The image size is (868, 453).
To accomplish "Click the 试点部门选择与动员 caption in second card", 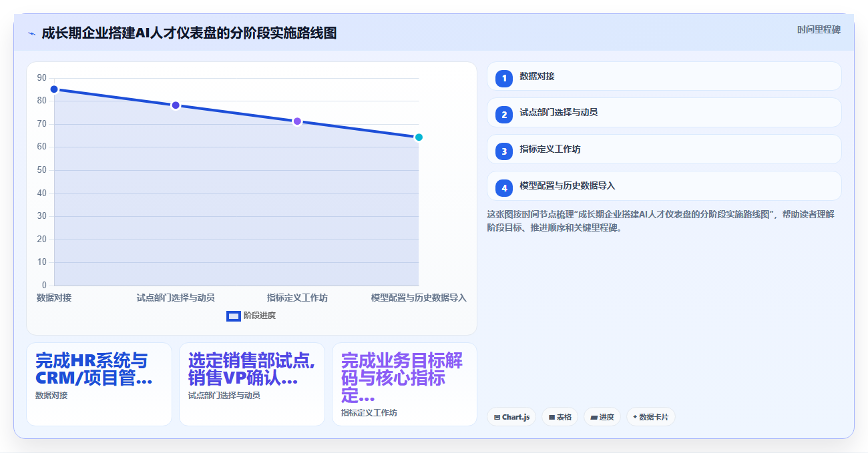I will tap(224, 396).
